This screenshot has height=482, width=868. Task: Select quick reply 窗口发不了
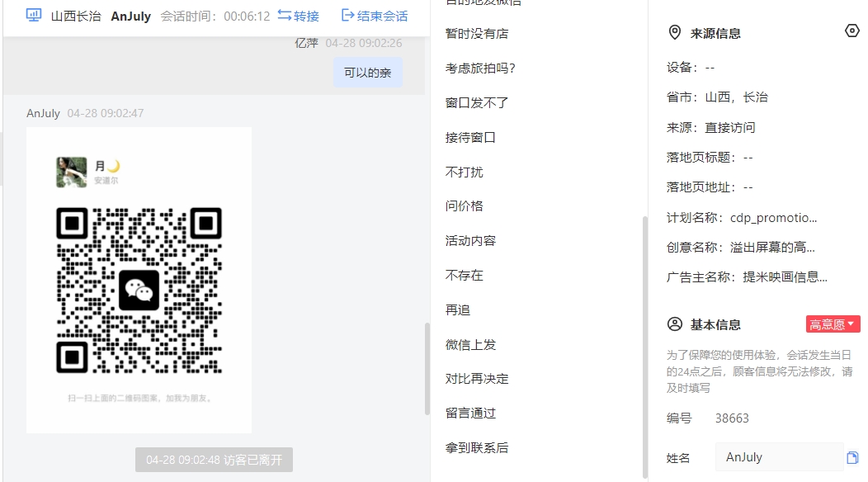click(x=477, y=102)
